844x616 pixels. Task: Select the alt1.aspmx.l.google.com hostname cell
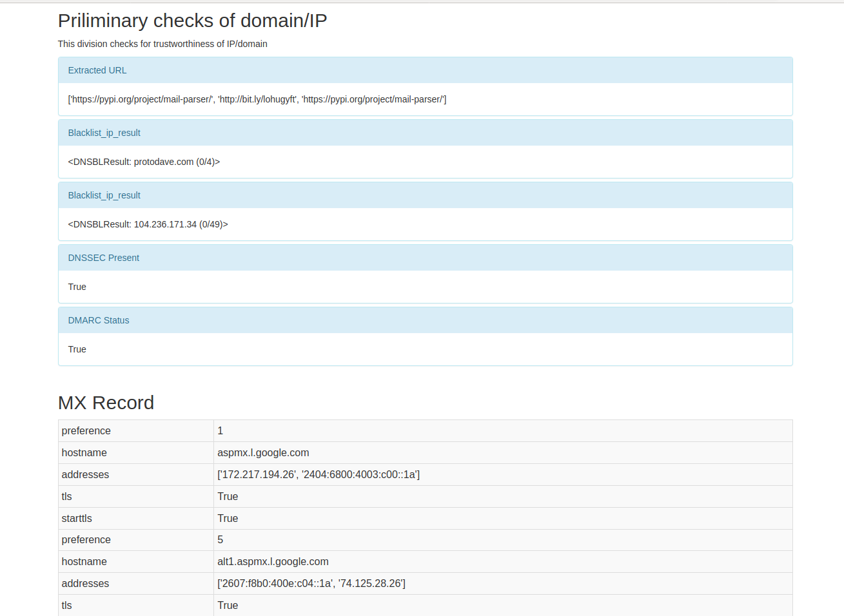(273, 562)
